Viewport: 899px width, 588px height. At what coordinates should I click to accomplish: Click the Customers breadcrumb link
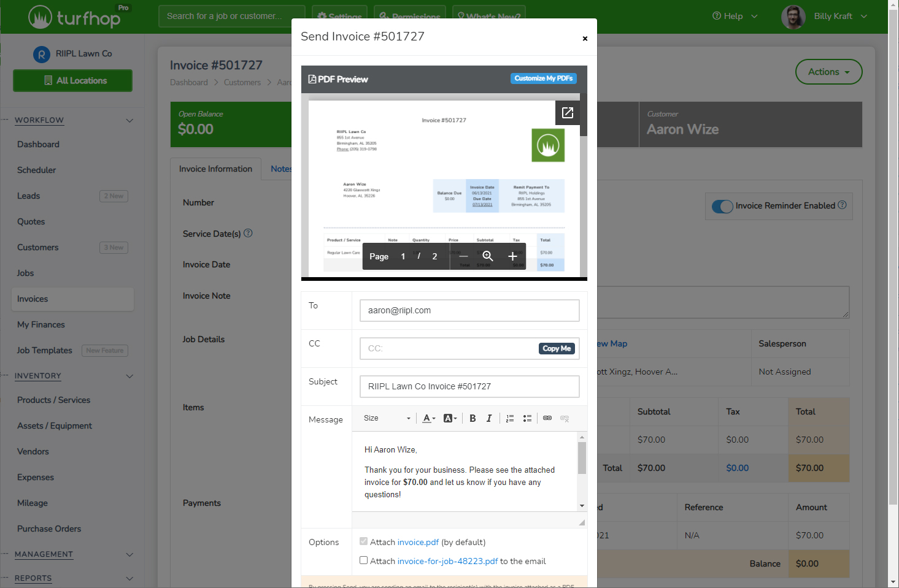242,82
